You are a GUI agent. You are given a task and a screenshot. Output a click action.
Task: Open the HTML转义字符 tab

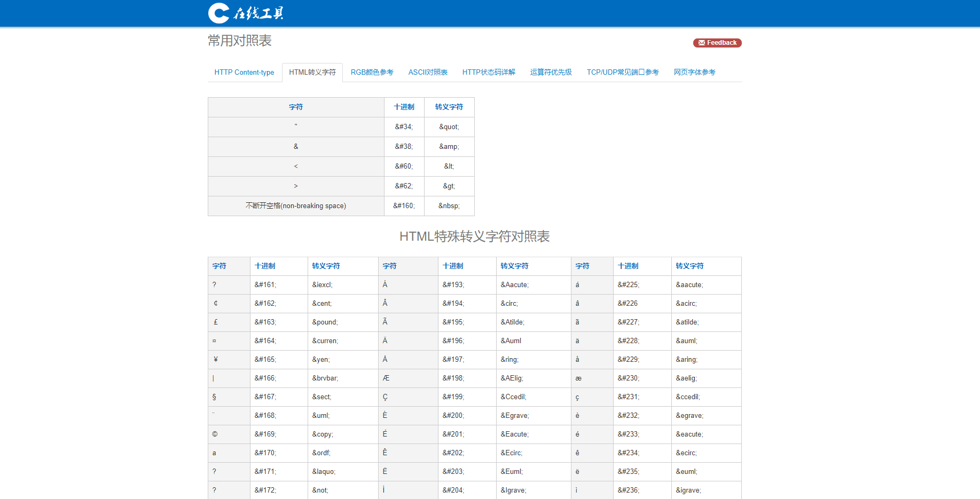click(312, 72)
